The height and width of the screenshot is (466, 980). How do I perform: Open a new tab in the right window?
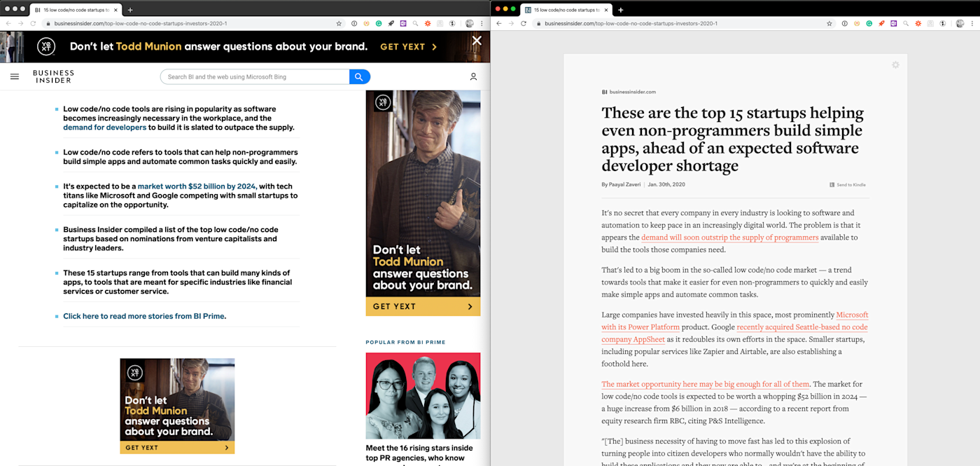pos(620,10)
